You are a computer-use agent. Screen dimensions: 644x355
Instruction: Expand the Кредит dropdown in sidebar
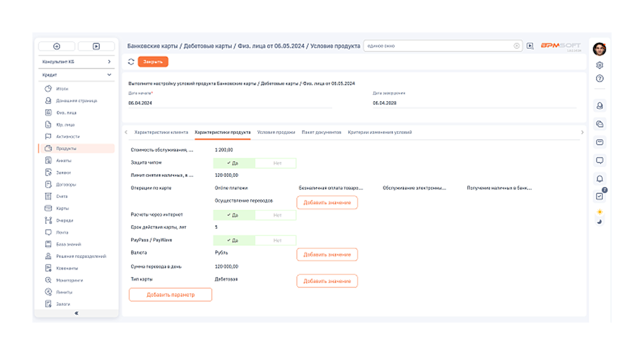pos(76,75)
